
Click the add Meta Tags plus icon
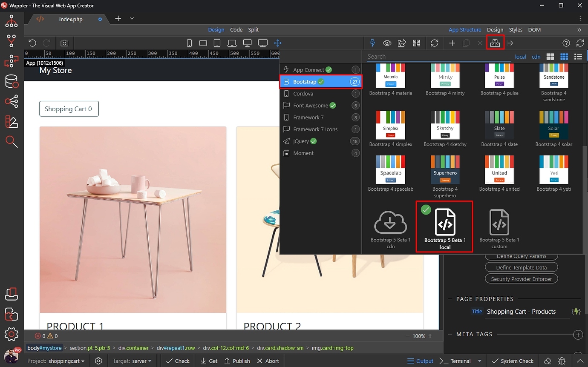[578, 335]
